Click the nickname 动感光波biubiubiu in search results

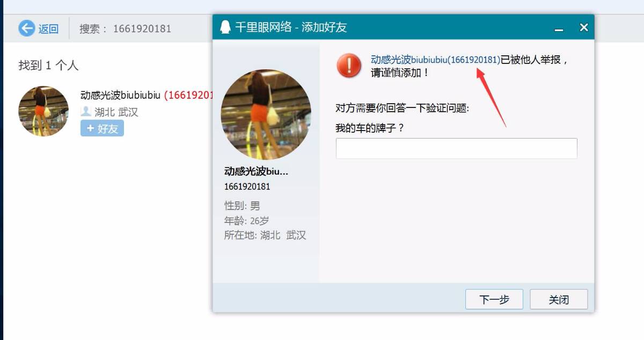(121, 95)
